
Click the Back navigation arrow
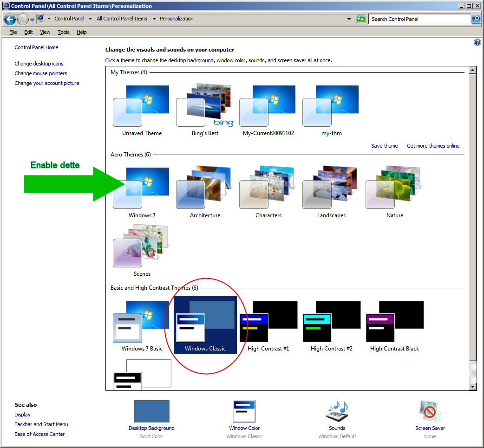[10, 19]
